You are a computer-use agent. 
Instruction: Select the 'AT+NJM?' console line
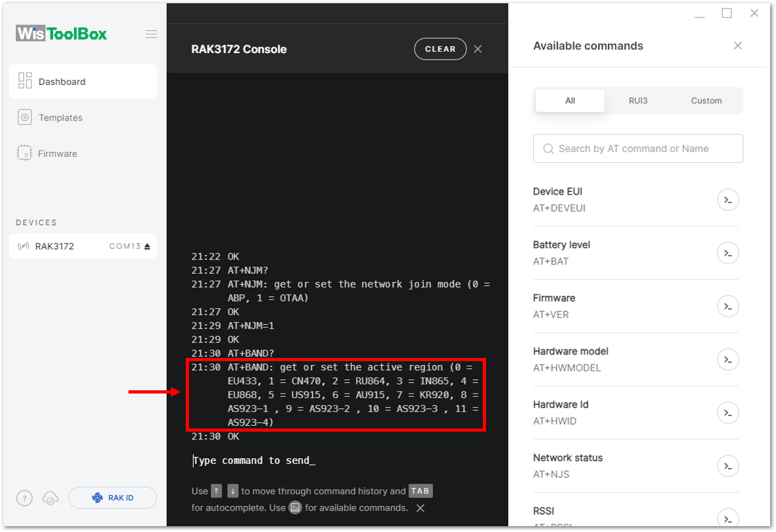click(248, 270)
